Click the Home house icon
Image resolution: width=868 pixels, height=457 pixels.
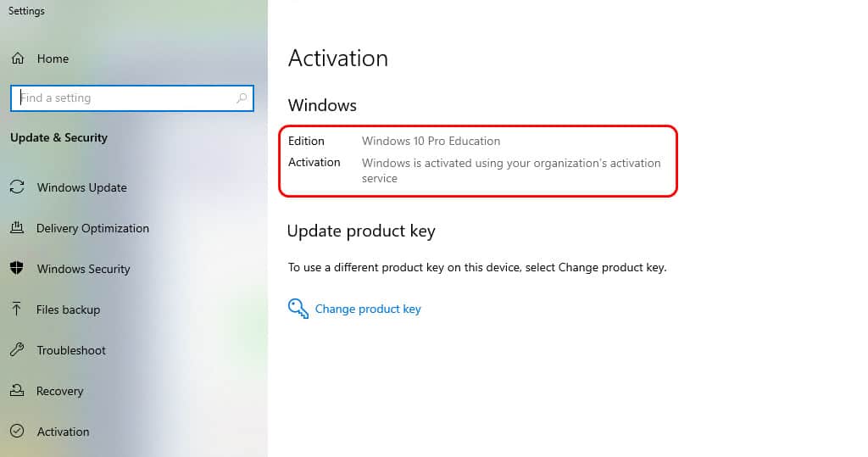point(18,59)
